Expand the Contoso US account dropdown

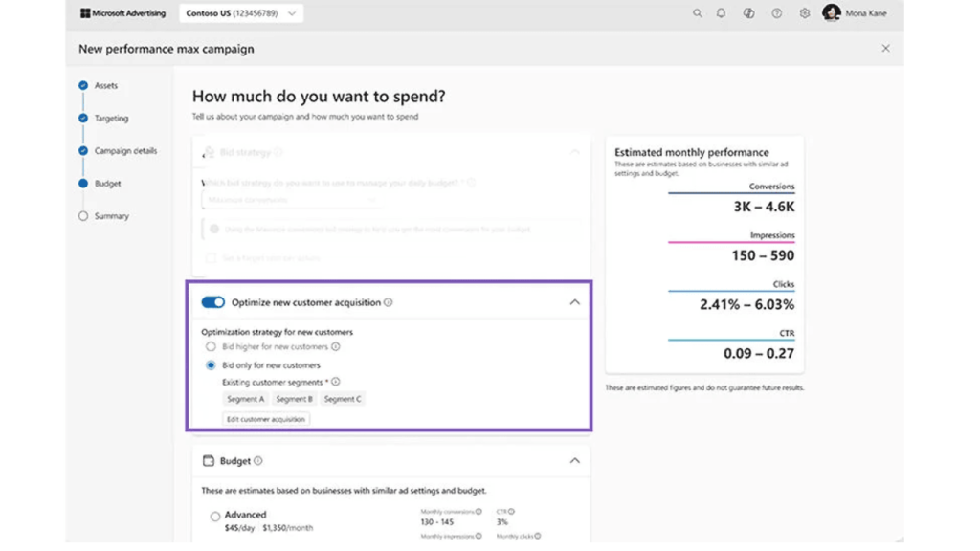(x=294, y=13)
